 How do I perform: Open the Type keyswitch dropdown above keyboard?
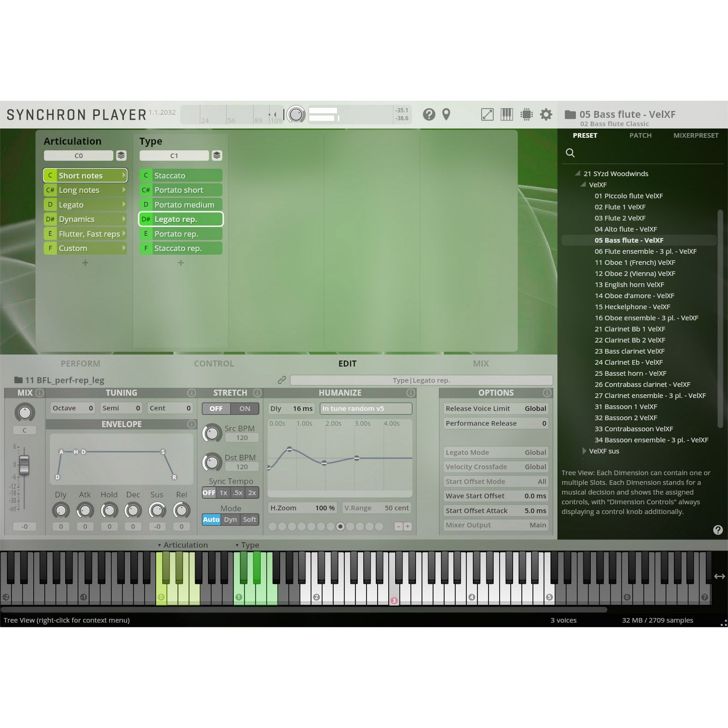click(x=247, y=545)
